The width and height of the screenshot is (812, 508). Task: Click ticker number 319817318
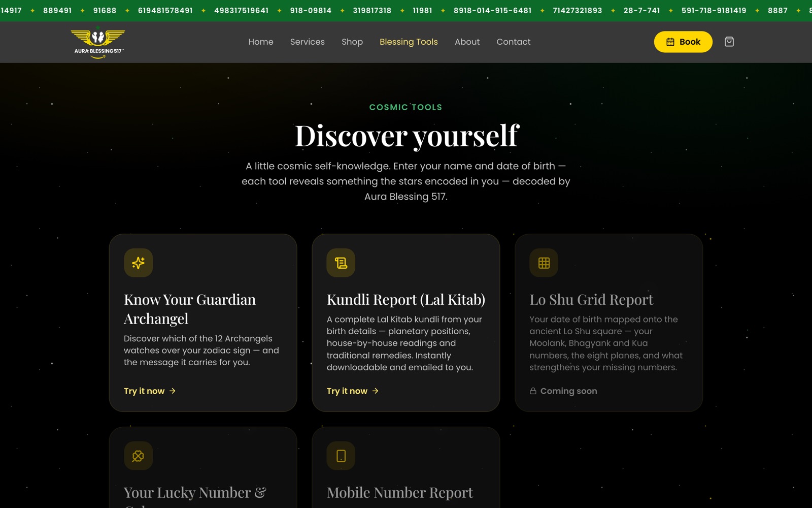(372, 10)
